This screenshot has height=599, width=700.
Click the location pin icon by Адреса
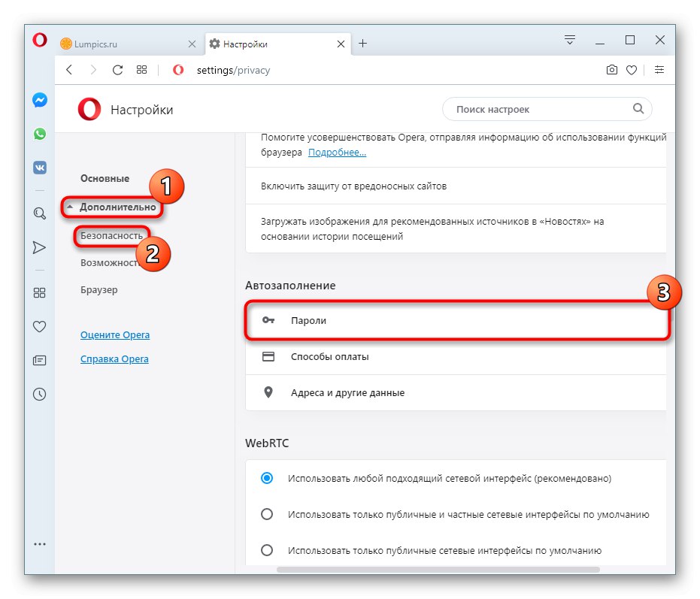click(268, 392)
